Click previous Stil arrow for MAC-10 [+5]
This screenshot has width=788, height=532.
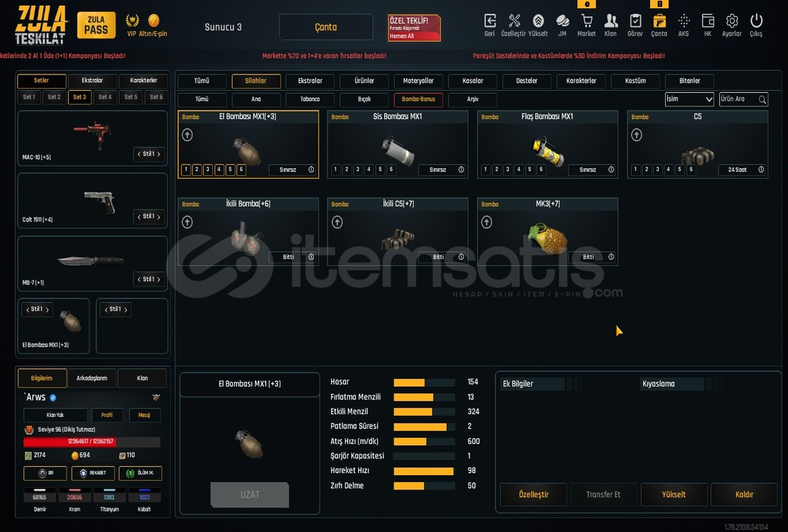coord(139,154)
